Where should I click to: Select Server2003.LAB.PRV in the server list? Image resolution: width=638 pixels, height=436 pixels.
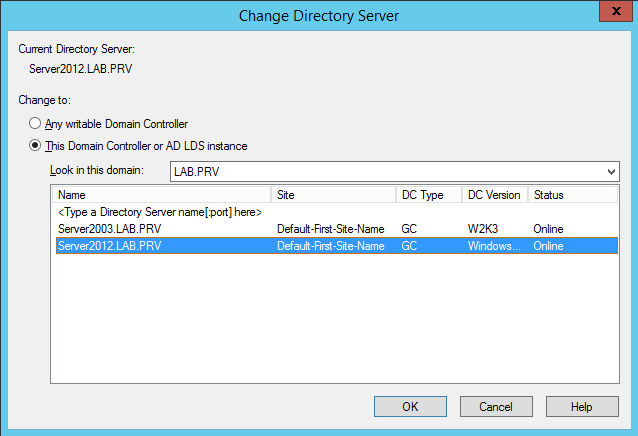pos(108,229)
